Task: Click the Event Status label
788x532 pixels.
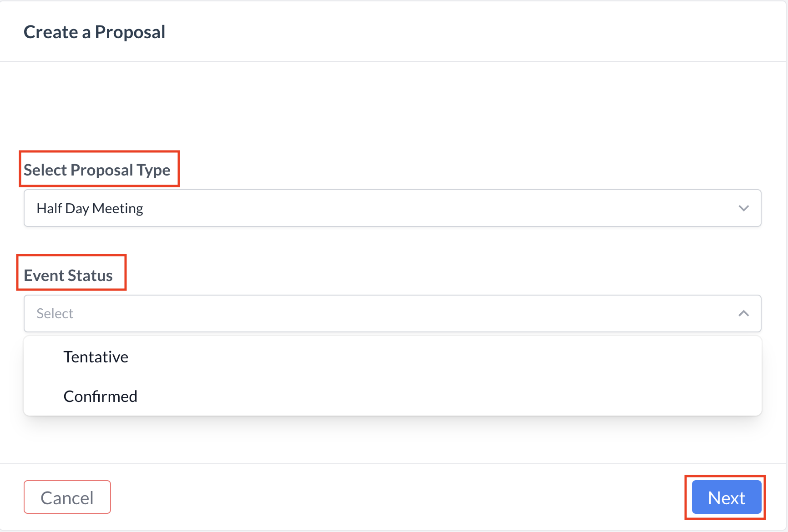Action: pos(68,276)
